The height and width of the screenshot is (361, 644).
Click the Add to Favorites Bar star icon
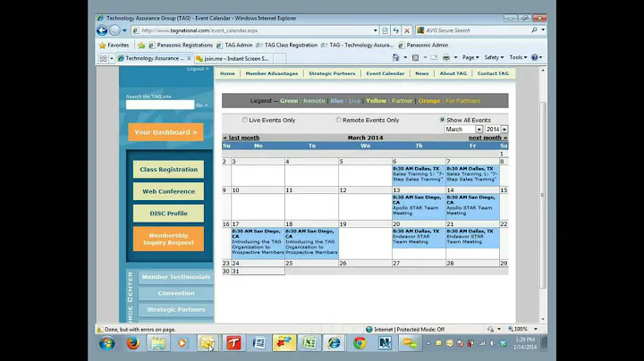[x=141, y=45]
